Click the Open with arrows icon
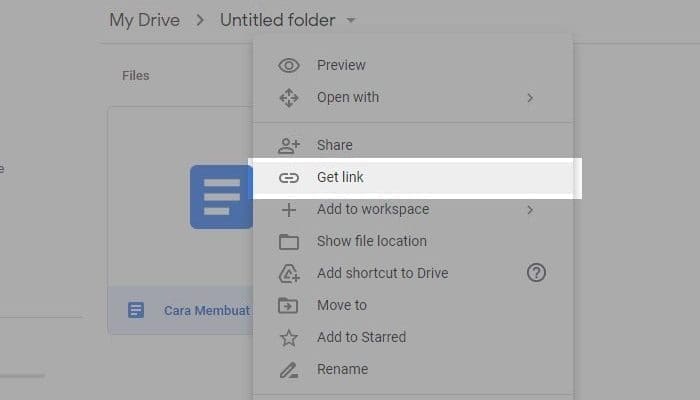Viewport: 700px width, 400px height. [289, 98]
